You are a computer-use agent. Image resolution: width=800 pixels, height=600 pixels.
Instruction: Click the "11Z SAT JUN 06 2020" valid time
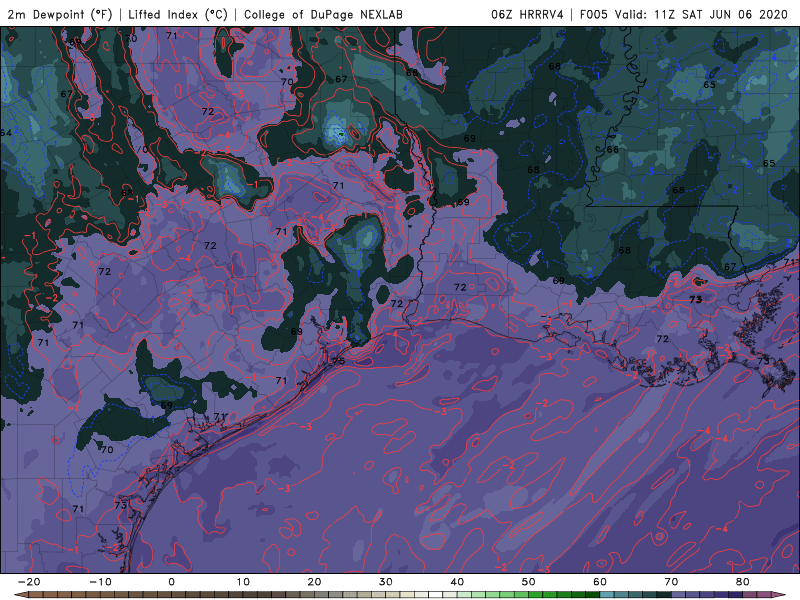tap(721, 14)
